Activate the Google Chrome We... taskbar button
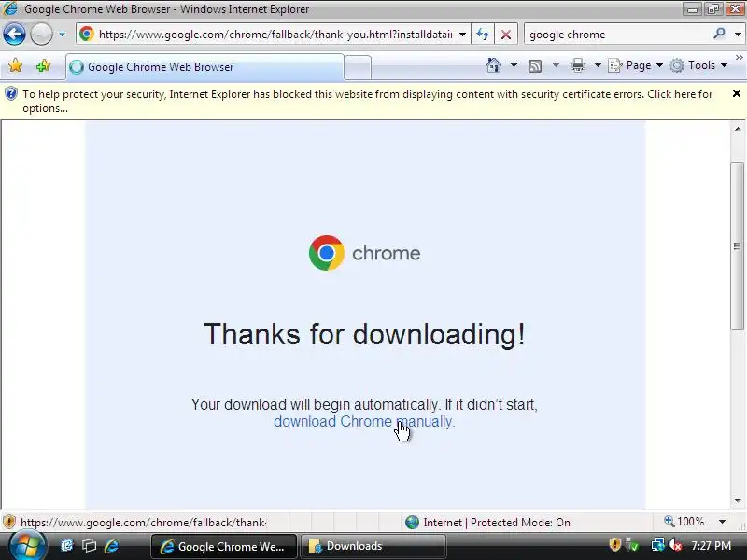The height and width of the screenshot is (560, 747). [224, 546]
